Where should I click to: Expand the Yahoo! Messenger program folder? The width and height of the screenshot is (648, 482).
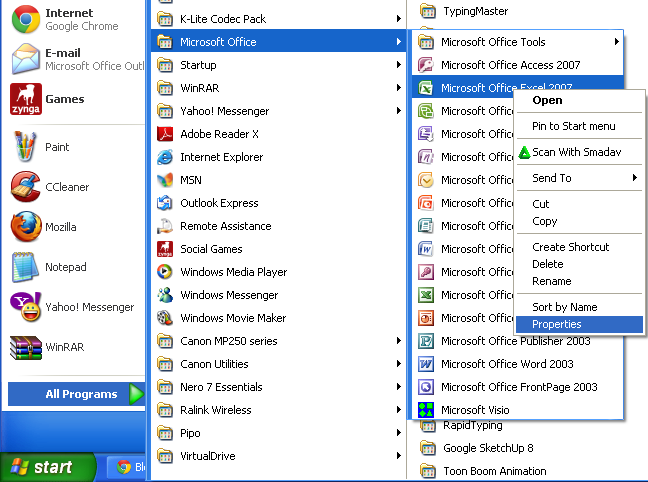(x=278, y=111)
